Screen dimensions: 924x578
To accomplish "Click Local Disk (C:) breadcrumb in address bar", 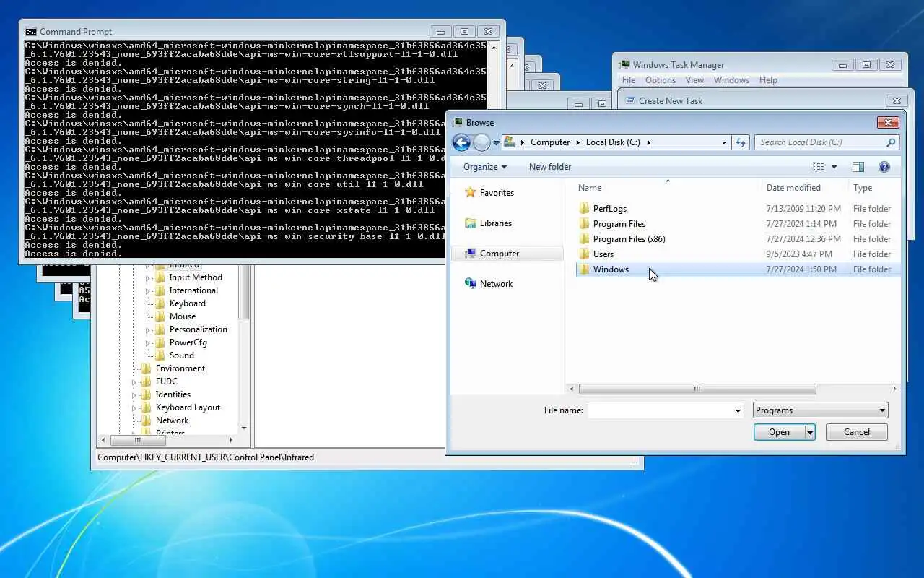I will pos(613,142).
